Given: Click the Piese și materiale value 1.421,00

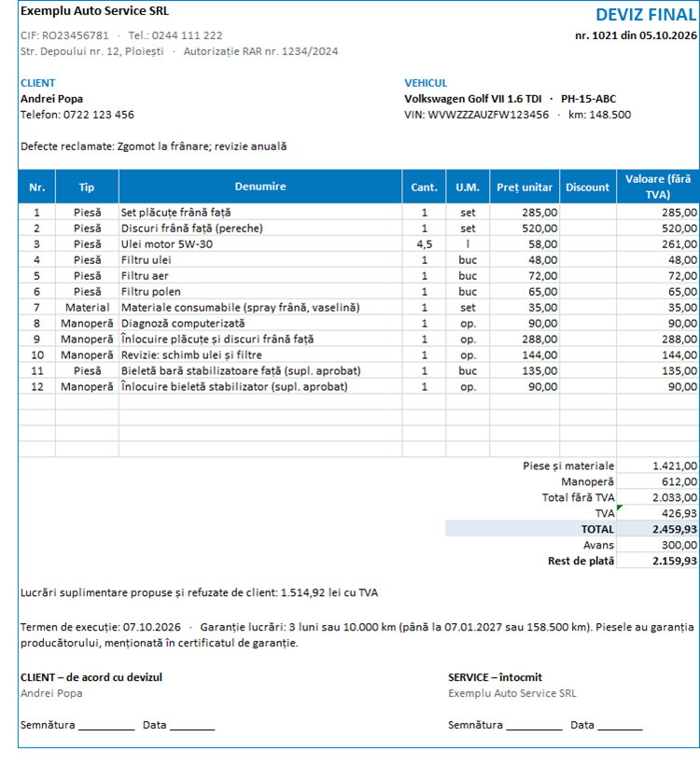Looking at the screenshot, I should click(658, 465).
